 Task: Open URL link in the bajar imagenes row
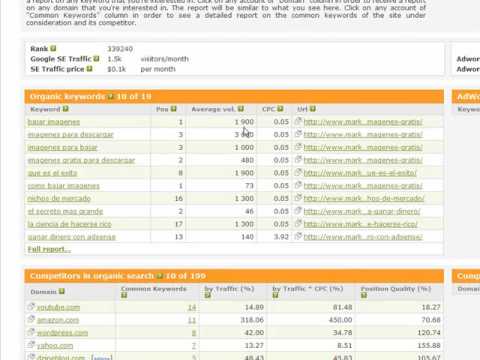(363, 122)
